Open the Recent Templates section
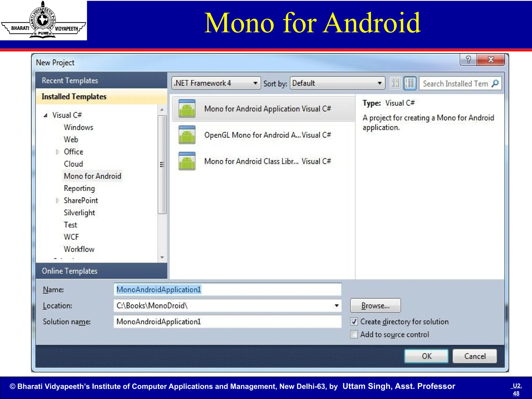The height and width of the screenshot is (399, 532). 101,81
